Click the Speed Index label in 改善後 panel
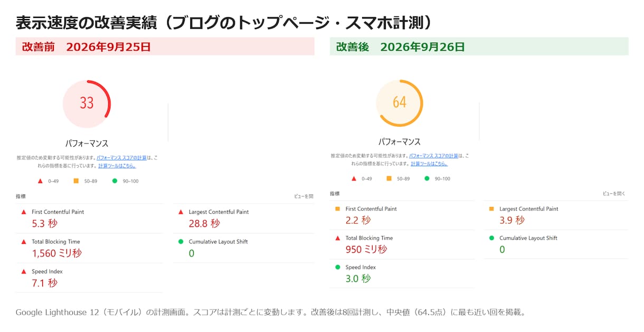The image size is (644, 332). tap(361, 267)
